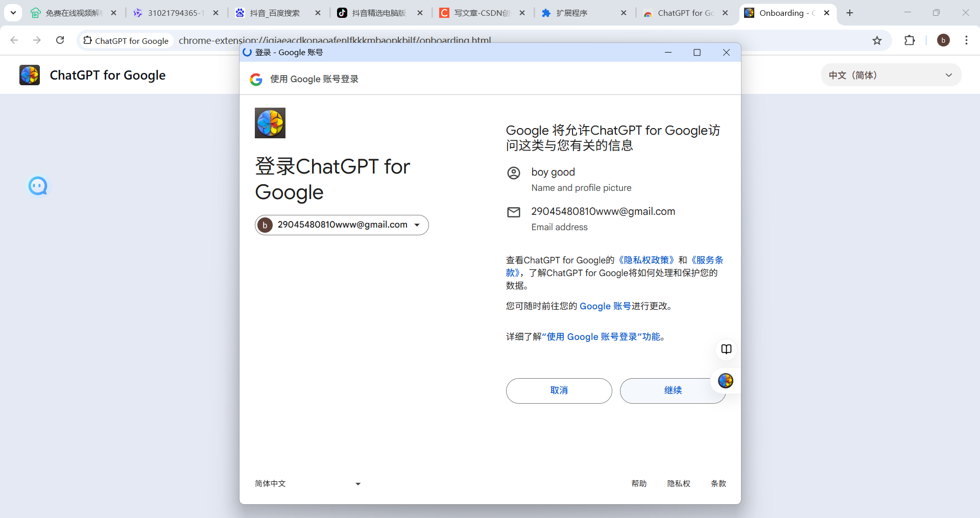This screenshot has height=518, width=980.
Task: Click the 'Email address' label text
Action: [559, 227]
